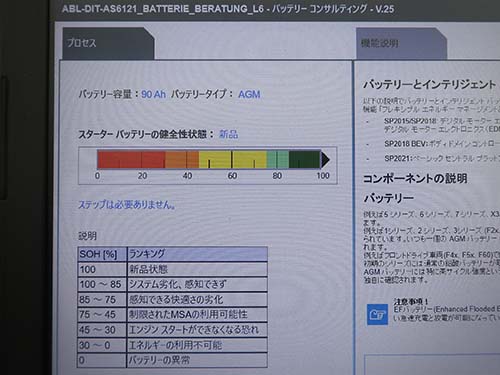Click the light green gauge segment

[278, 160]
